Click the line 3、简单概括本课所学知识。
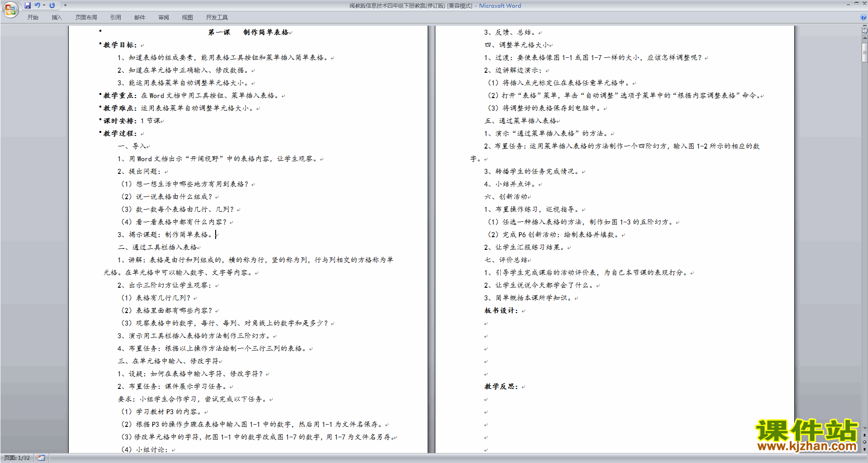Image resolution: width=868 pixels, height=463 pixels. 528,298
